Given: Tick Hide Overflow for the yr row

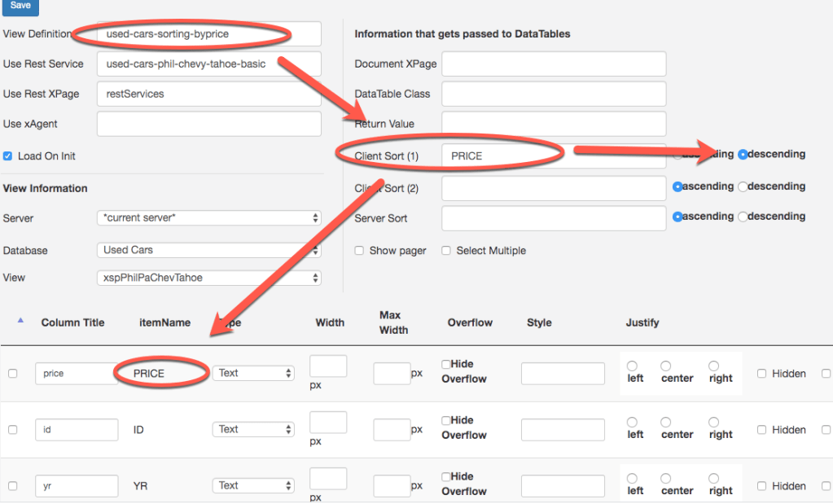Looking at the screenshot, I should 446,476.
